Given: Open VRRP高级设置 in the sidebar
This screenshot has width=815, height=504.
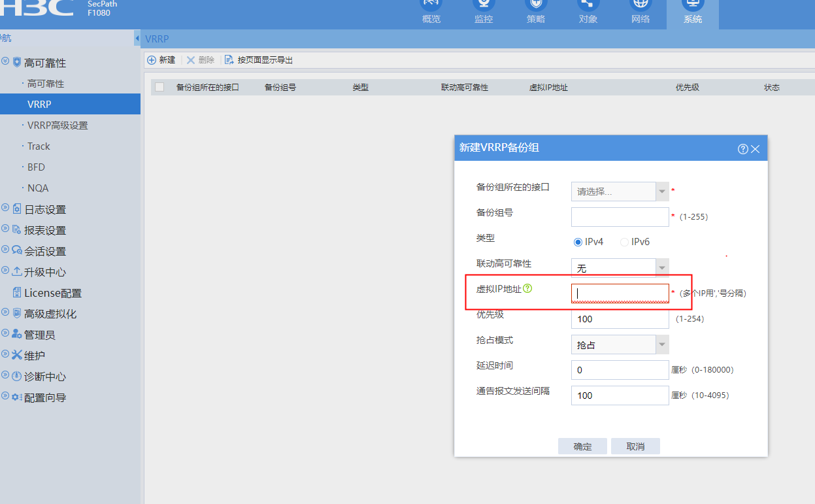Looking at the screenshot, I should [x=58, y=126].
